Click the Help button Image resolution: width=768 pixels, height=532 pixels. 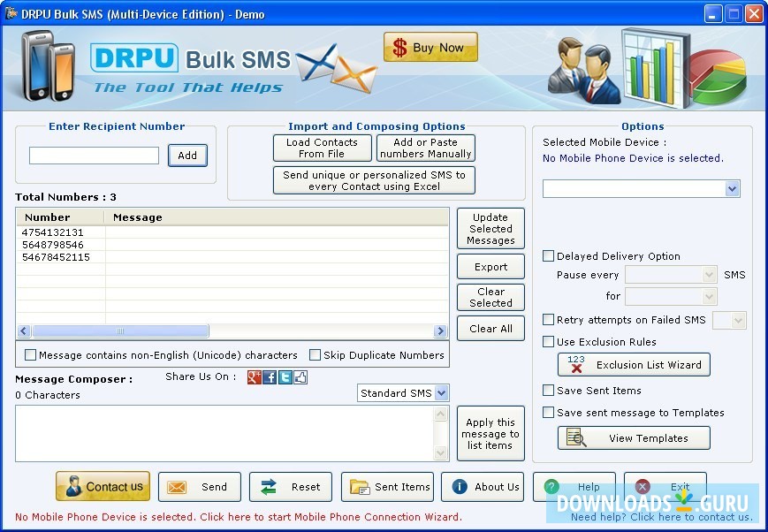click(x=574, y=487)
